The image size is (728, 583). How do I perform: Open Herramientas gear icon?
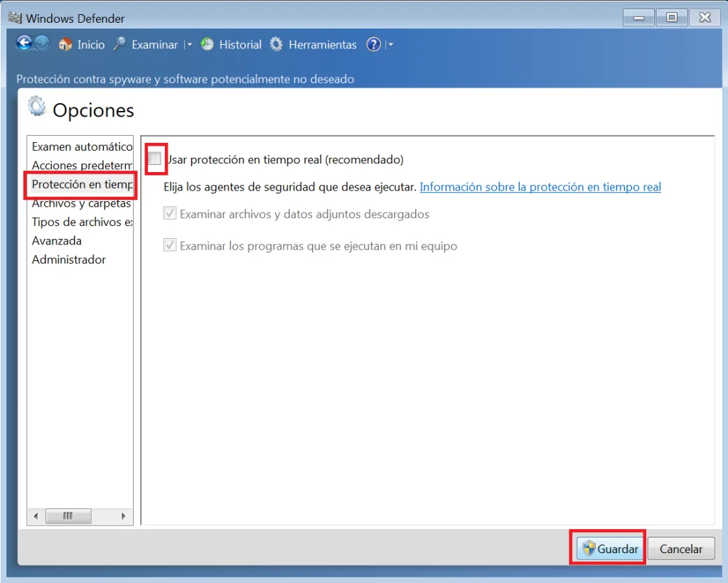[277, 44]
